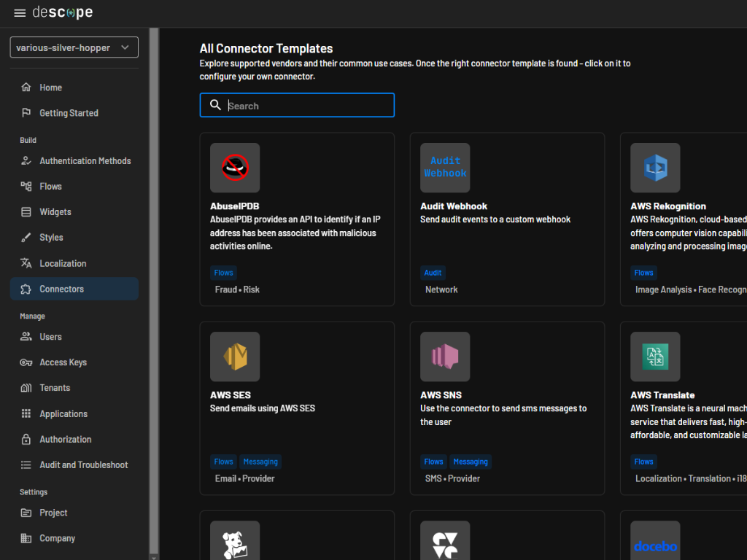Click the sidebar vertical scrollbar
747x560 pixels.
click(153, 292)
